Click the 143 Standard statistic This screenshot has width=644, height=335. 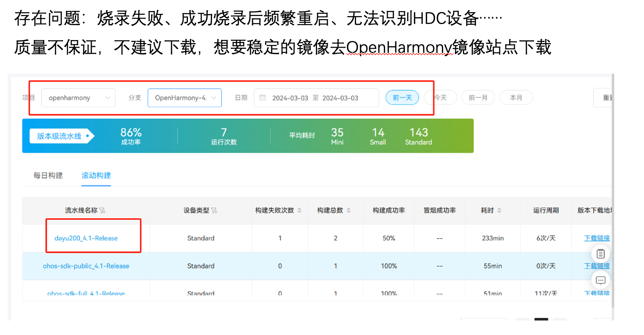[x=419, y=136]
